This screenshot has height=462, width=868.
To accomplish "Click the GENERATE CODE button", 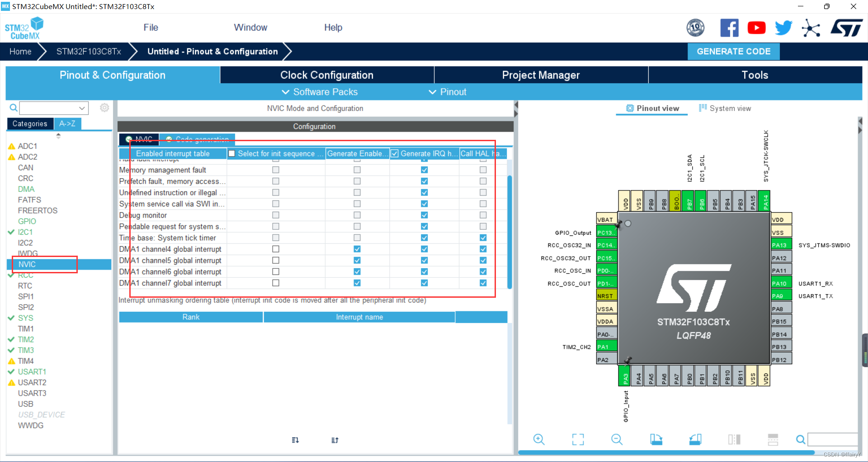I will pos(733,52).
